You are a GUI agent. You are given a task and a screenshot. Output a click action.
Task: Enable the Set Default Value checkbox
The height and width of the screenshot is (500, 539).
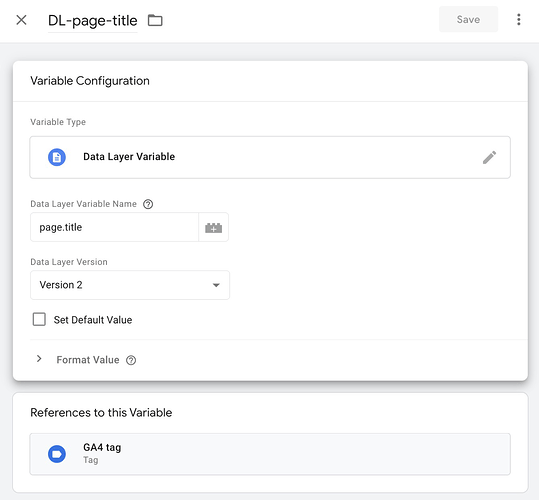39,319
